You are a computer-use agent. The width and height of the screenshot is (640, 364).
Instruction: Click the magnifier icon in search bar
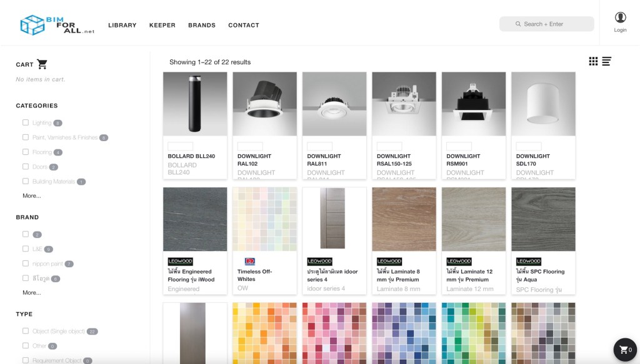[518, 24]
